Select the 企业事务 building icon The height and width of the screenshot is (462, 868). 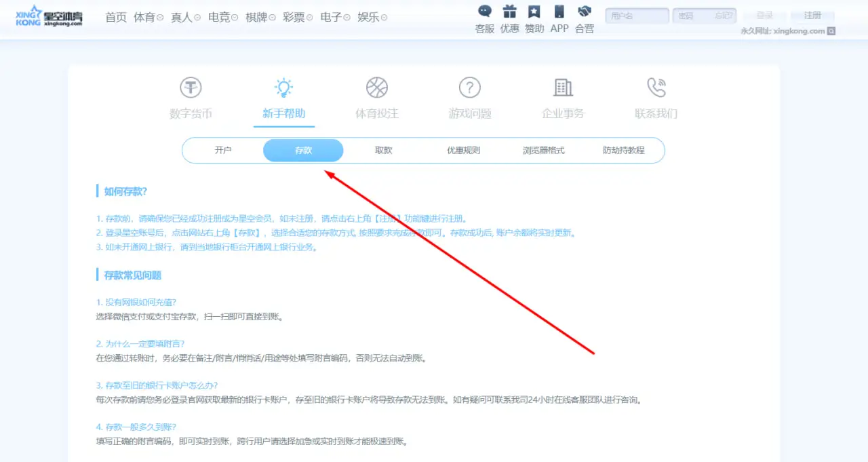pyautogui.click(x=563, y=88)
